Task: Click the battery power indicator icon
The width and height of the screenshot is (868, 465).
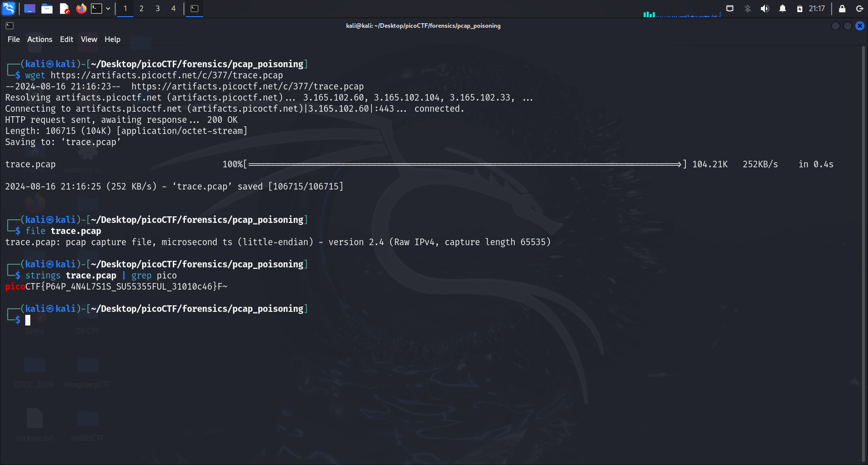Action: pyautogui.click(x=799, y=9)
